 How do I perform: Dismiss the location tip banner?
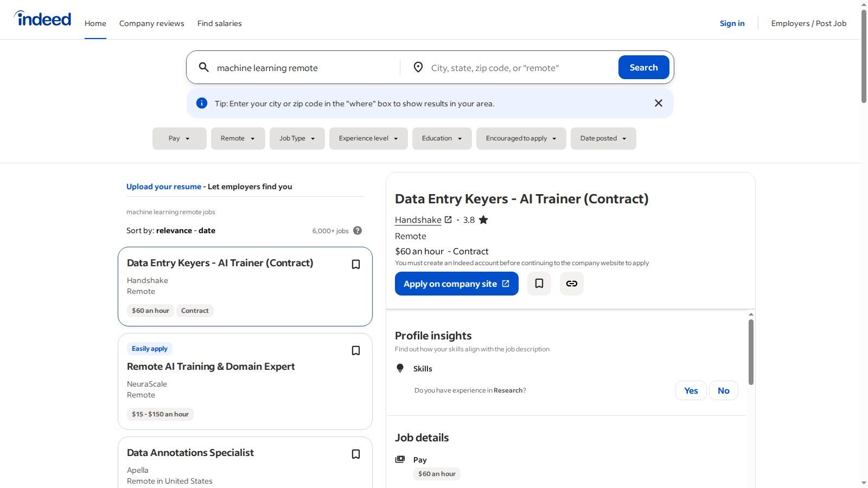658,103
